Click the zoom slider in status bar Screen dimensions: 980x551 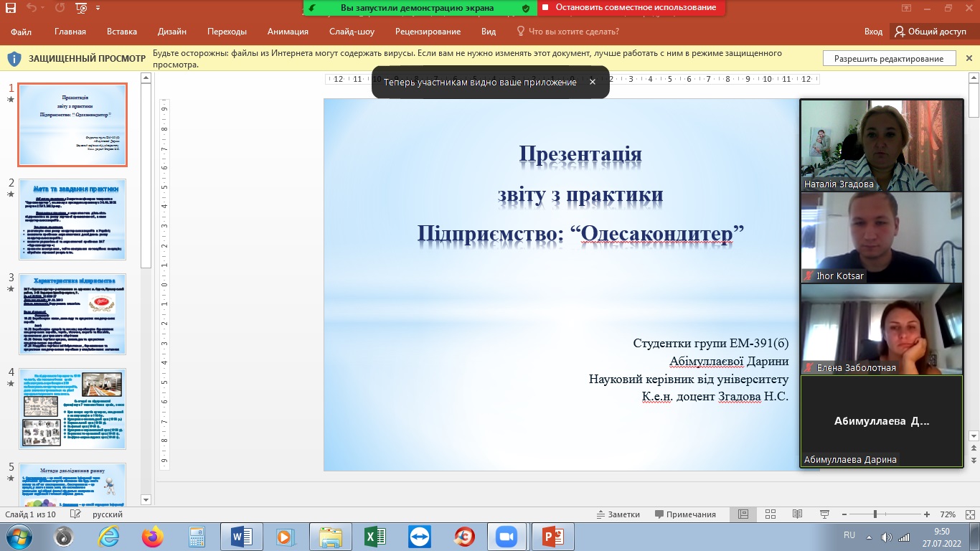[x=875, y=514]
